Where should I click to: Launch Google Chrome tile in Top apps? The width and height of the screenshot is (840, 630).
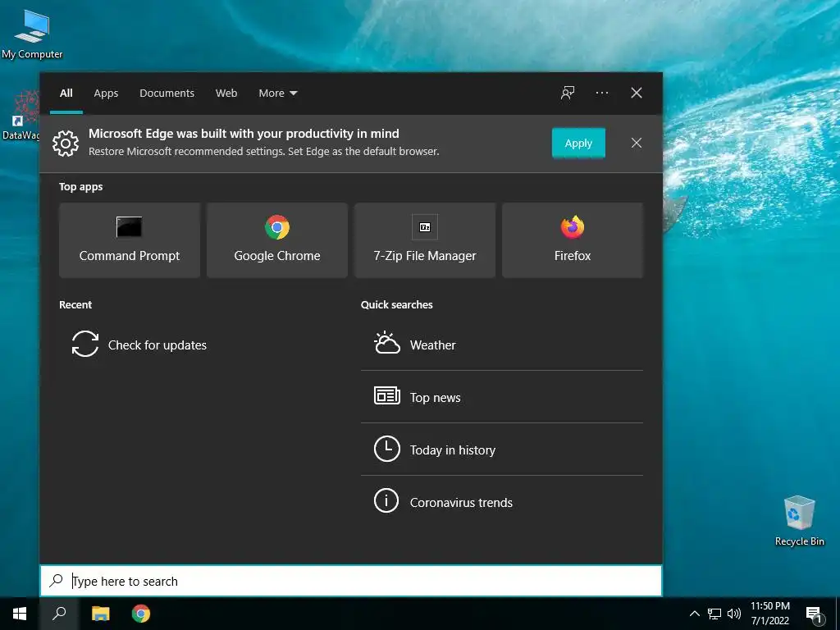[277, 240]
